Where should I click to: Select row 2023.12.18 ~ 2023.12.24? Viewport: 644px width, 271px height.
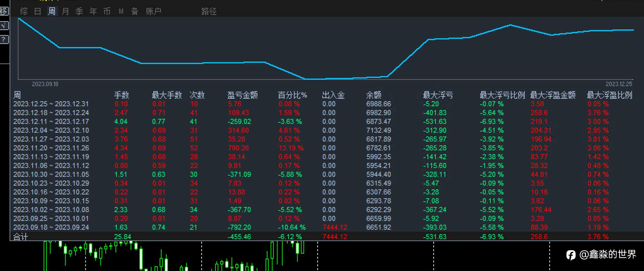pyautogui.click(x=327, y=113)
